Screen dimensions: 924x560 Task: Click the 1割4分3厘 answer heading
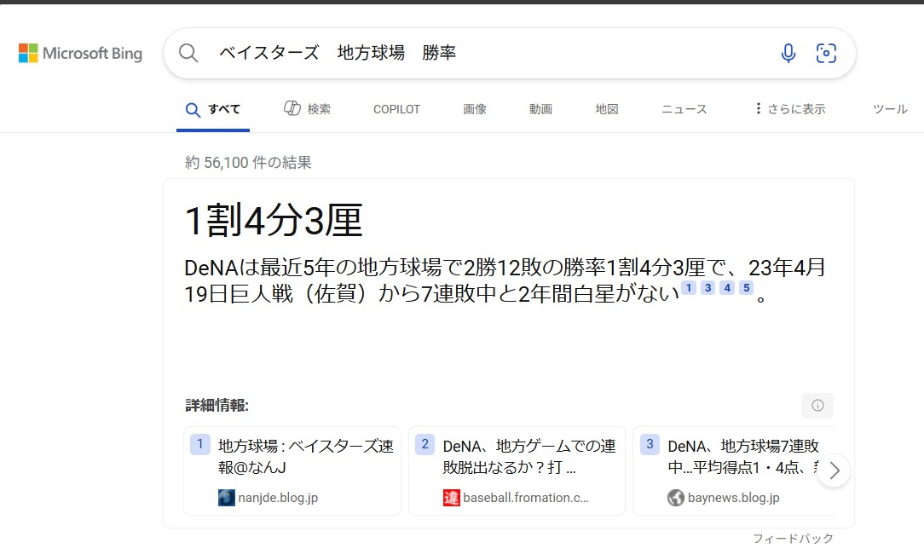click(x=274, y=221)
